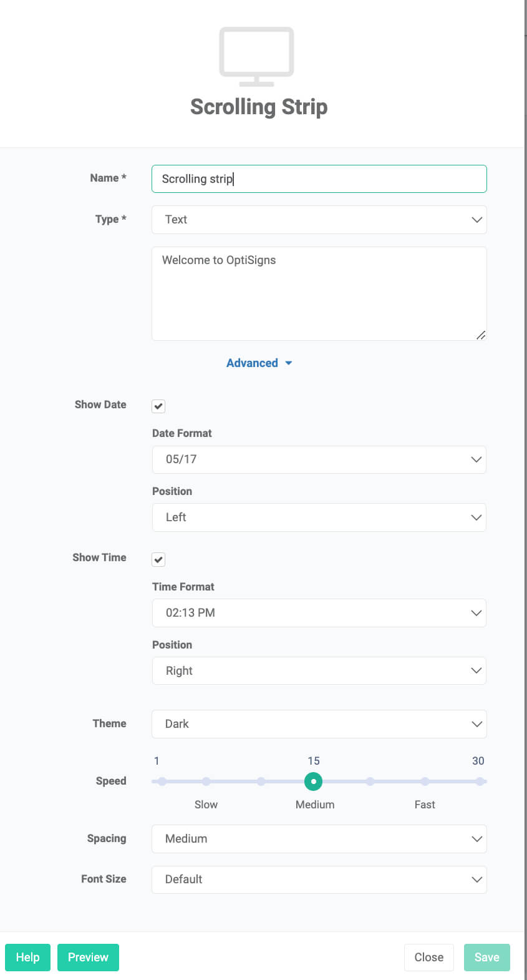The height and width of the screenshot is (980, 527).
Task: Click the Name input field
Action: 319,179
